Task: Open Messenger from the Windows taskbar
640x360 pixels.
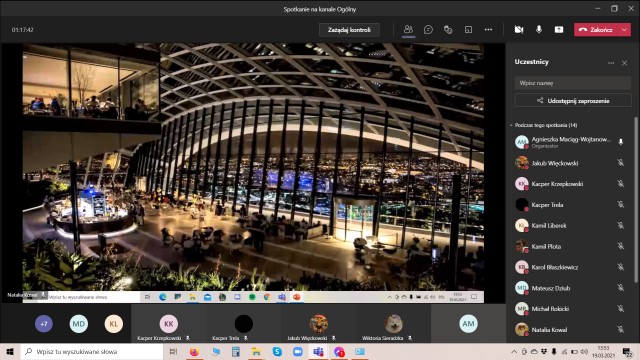Action: point(339,351)
